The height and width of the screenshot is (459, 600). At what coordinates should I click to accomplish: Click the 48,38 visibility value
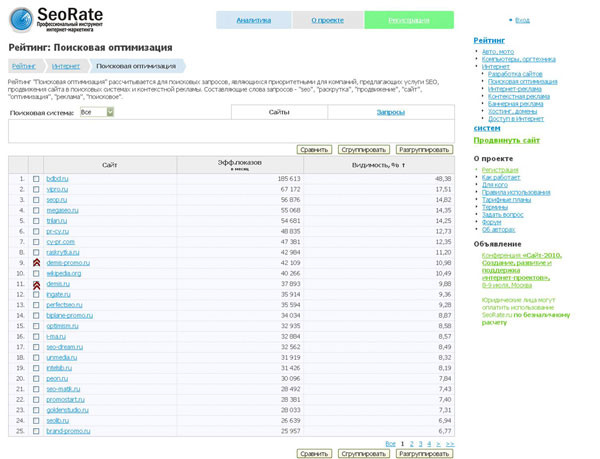tap(443, 179)
